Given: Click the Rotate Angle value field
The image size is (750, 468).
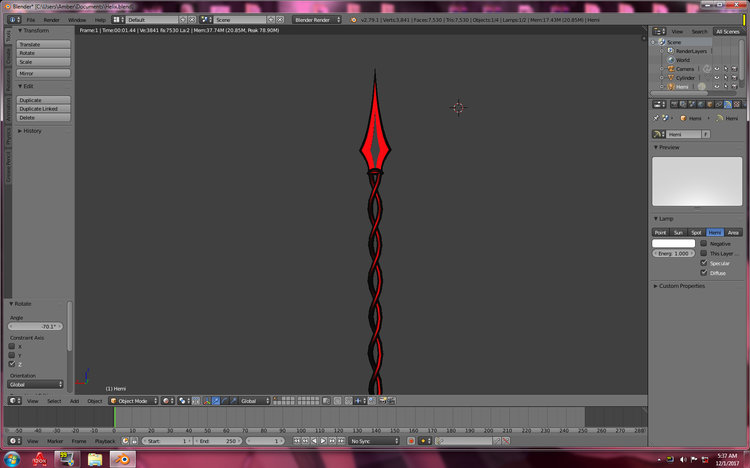Looking at the screenshot, I should coord(35,326).
